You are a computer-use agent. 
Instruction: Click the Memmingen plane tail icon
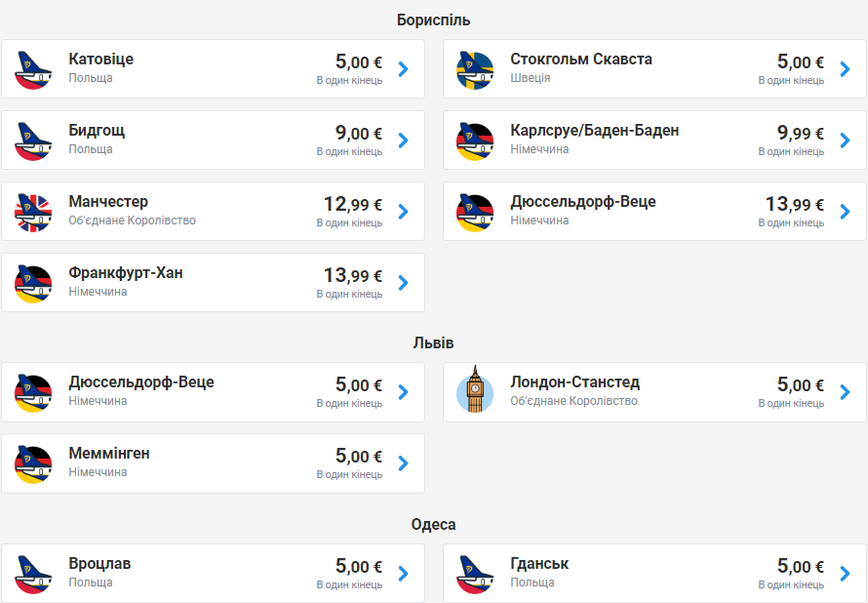pyautogui.click(x=33, y=463)
